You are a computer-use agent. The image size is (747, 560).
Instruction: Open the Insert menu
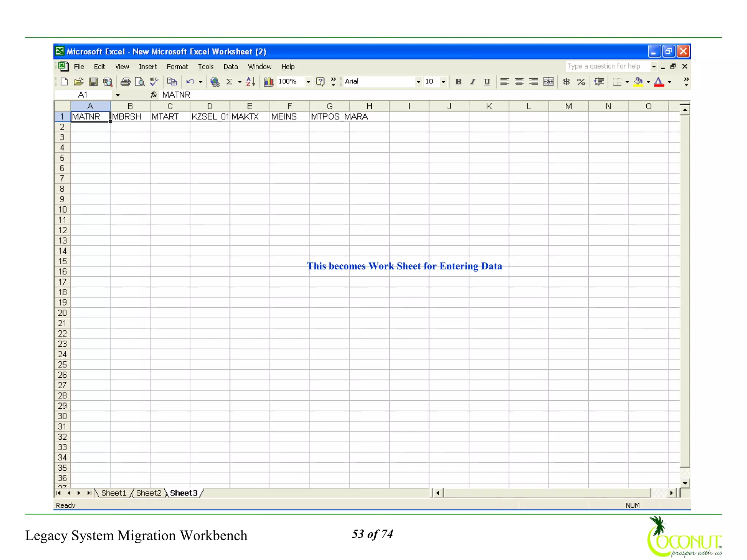[x=147, y=67]
